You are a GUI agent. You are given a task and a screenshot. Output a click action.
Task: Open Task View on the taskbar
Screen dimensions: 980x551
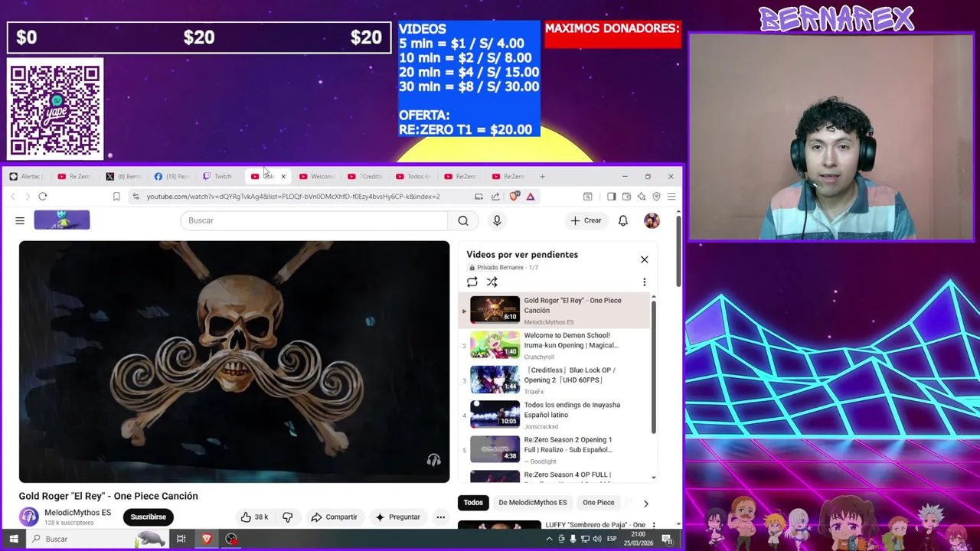coord(181,539)
